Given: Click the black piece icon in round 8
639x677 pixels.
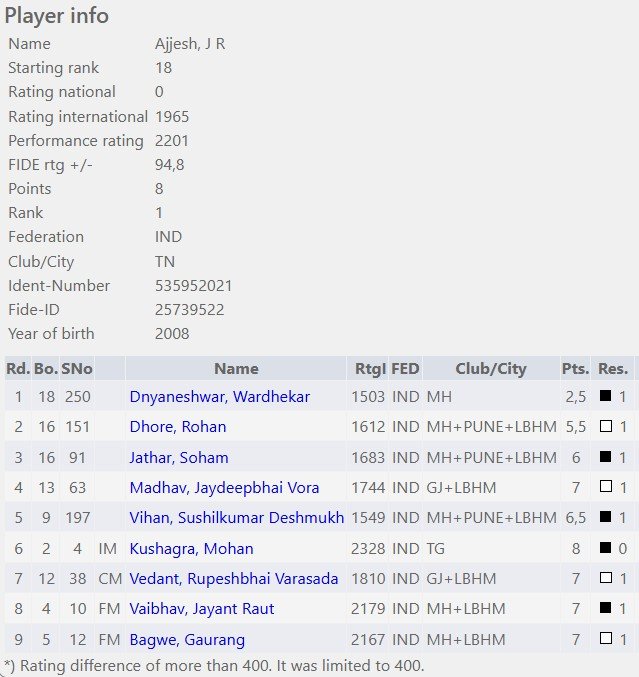Looking at the screenshot, I should tap(605, 608).
